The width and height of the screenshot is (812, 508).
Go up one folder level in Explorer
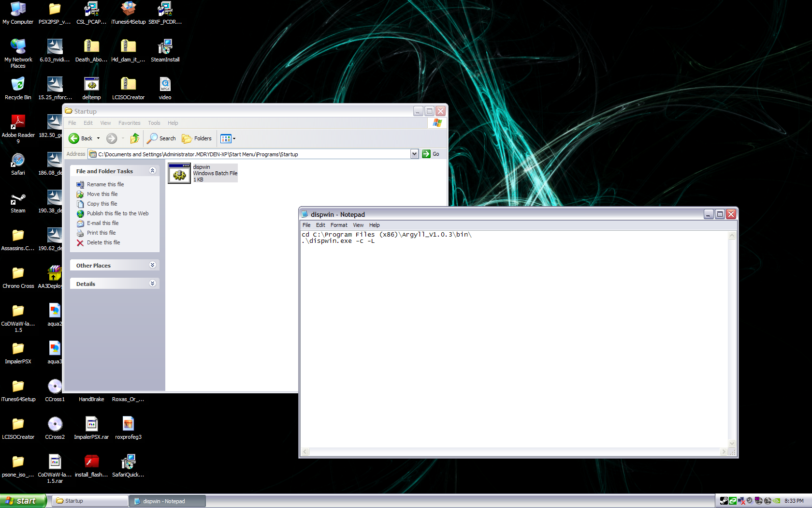click(135, 138)
